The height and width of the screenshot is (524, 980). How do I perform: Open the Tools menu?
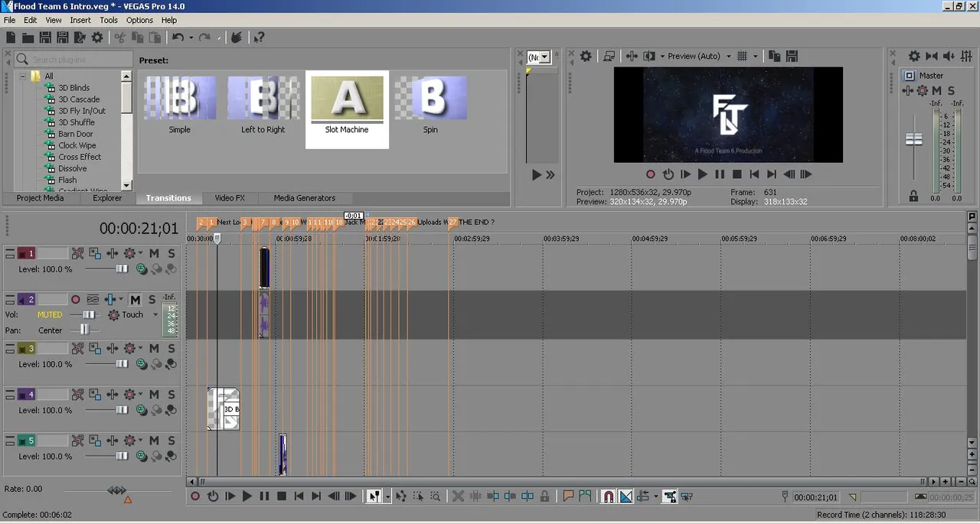pyautogui.click(x=109, y=20)
